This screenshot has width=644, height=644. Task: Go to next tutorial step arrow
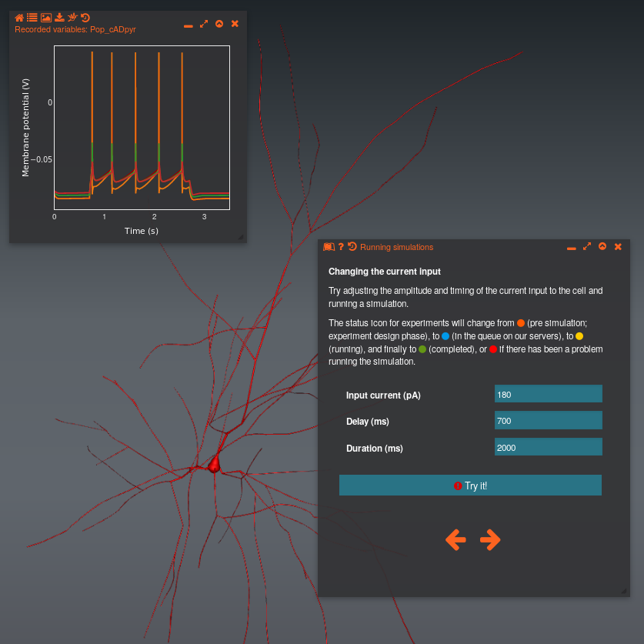tap(490, 539)
